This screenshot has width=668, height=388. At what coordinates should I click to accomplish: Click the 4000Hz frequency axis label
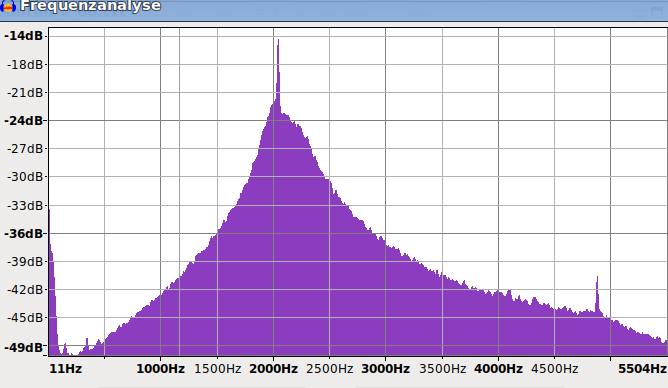point(498,369)
